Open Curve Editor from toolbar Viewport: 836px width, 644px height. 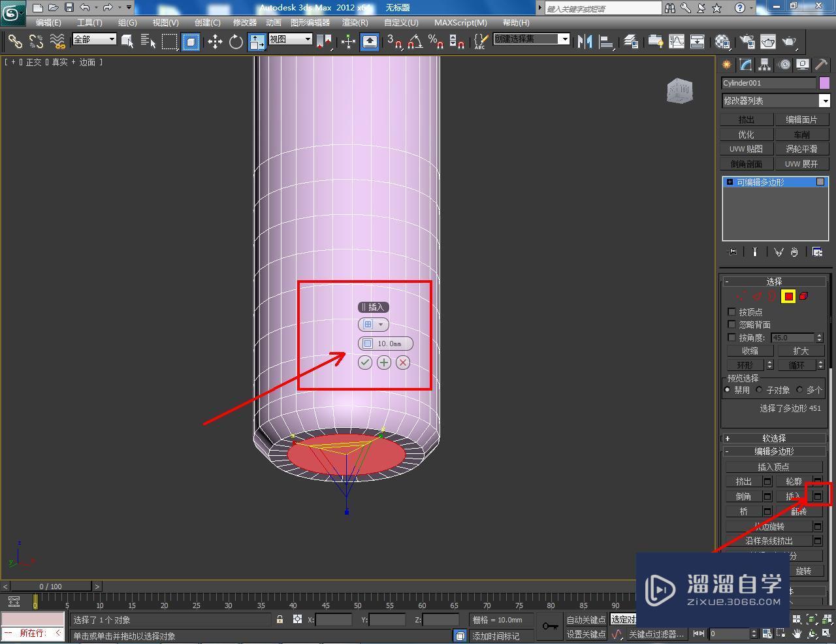tap(676, 42)
